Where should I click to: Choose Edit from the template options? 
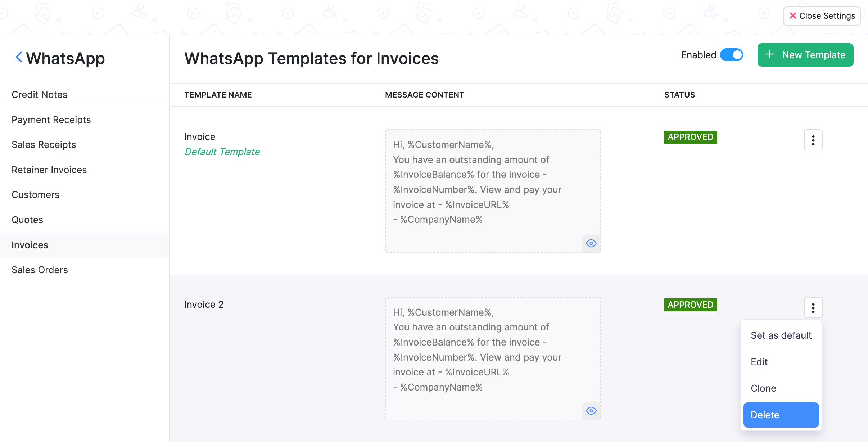759,362
